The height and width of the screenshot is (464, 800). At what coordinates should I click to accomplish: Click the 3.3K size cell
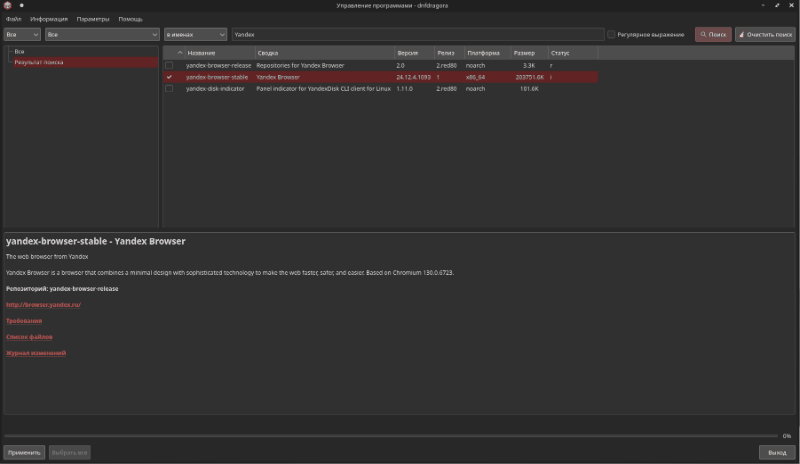[529, 65]
